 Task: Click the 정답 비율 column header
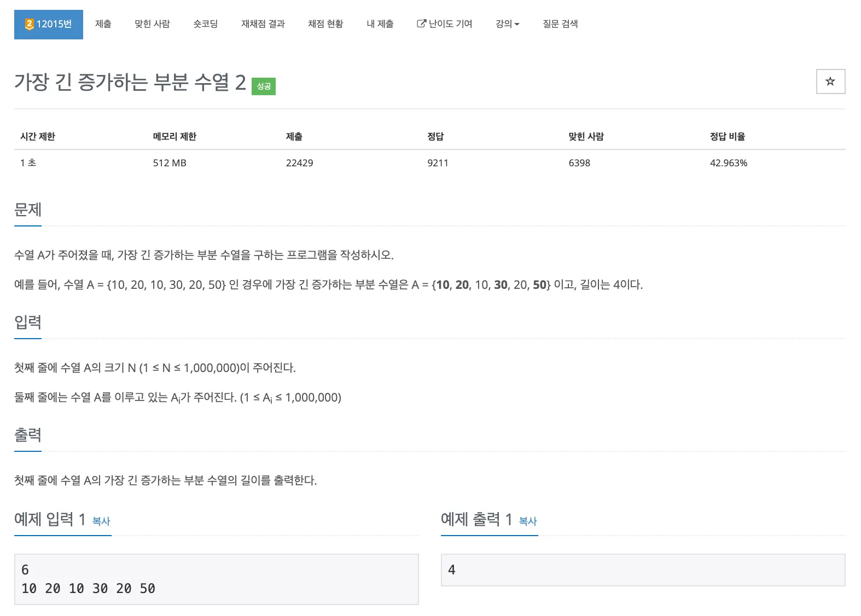point(728,137)
